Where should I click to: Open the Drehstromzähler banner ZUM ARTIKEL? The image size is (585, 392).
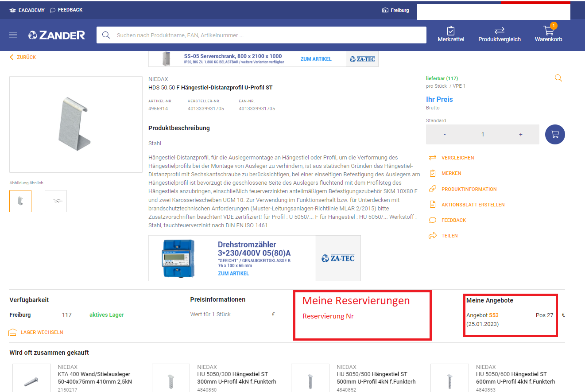click(233, 273)
